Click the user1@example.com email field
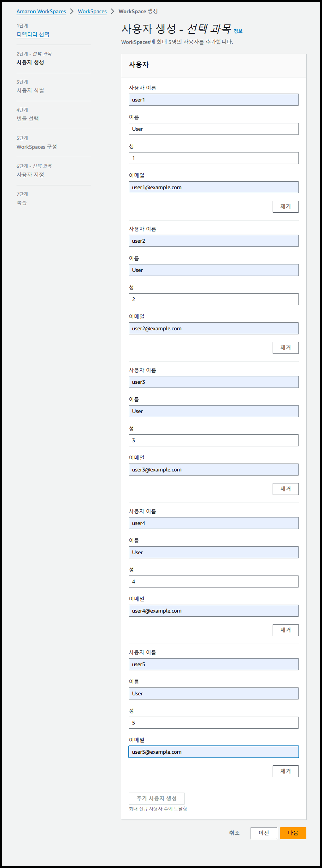This screenshot has width=322, height=868. click(214, 187)
